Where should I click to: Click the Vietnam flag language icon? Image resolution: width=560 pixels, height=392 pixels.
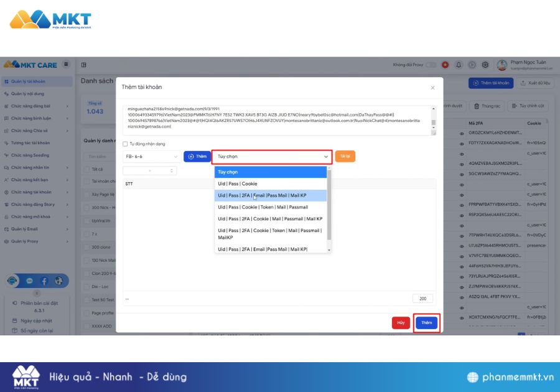[x=446, y=65]
